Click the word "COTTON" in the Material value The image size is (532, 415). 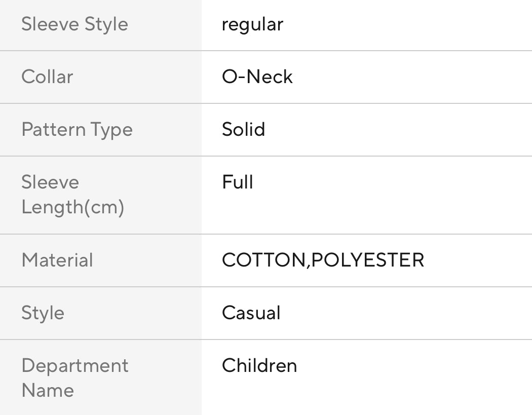coord(263,260)
